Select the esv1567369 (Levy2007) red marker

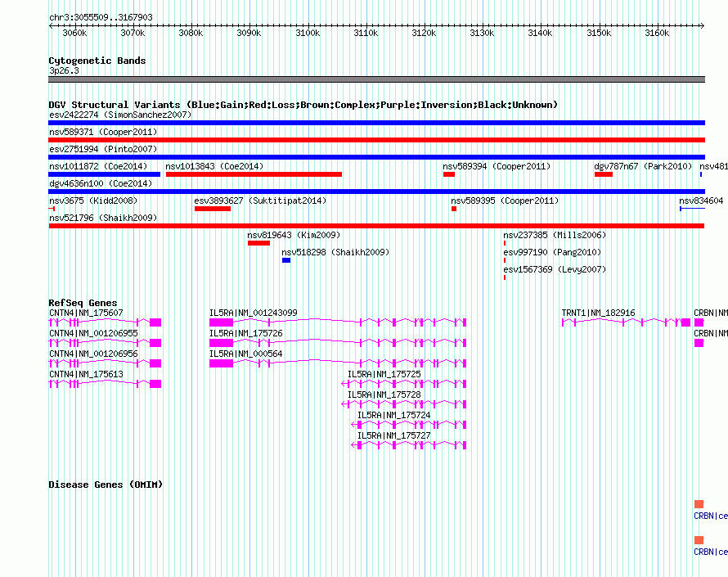pyautogui.click(x=505, y=277)
